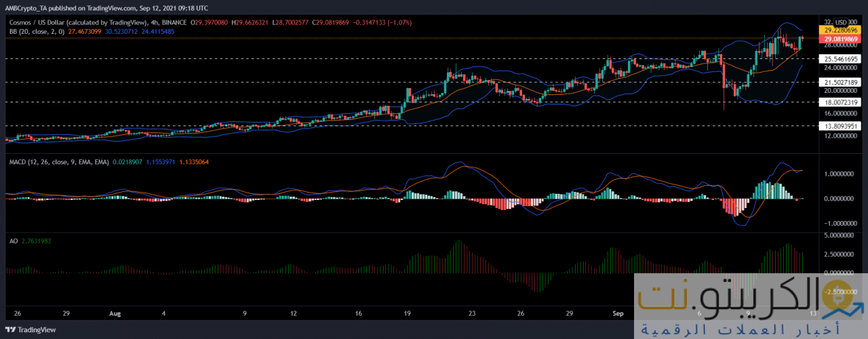Select the 18.0072319 horizontal level label
This screenshot has height=339, width=868.
click(841, 102)
